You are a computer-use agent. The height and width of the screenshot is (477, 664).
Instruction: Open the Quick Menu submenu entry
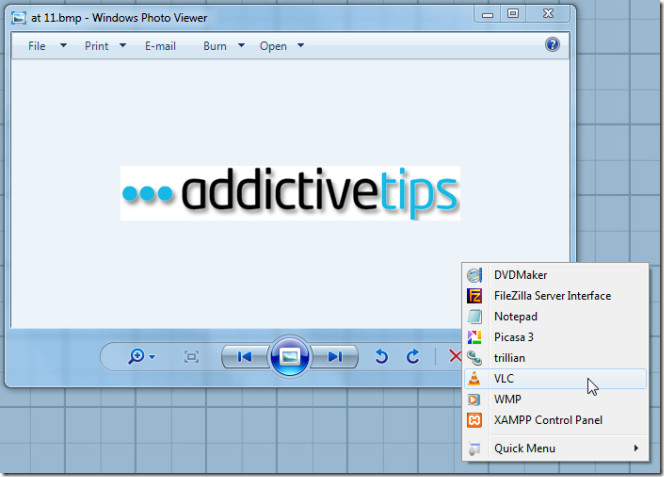(555, 448)
